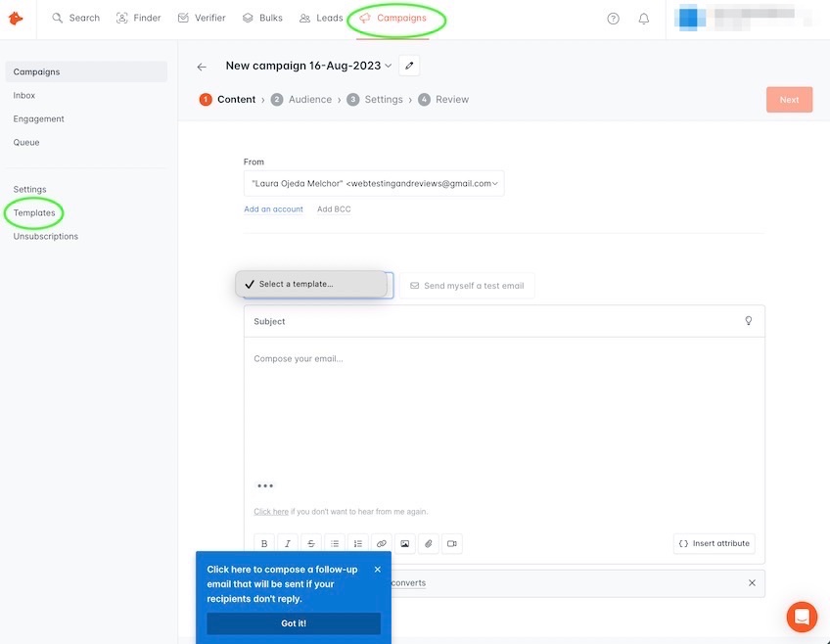Attach a file with paperclip icon
830x644 pixels.
click(x=429, y=543)
